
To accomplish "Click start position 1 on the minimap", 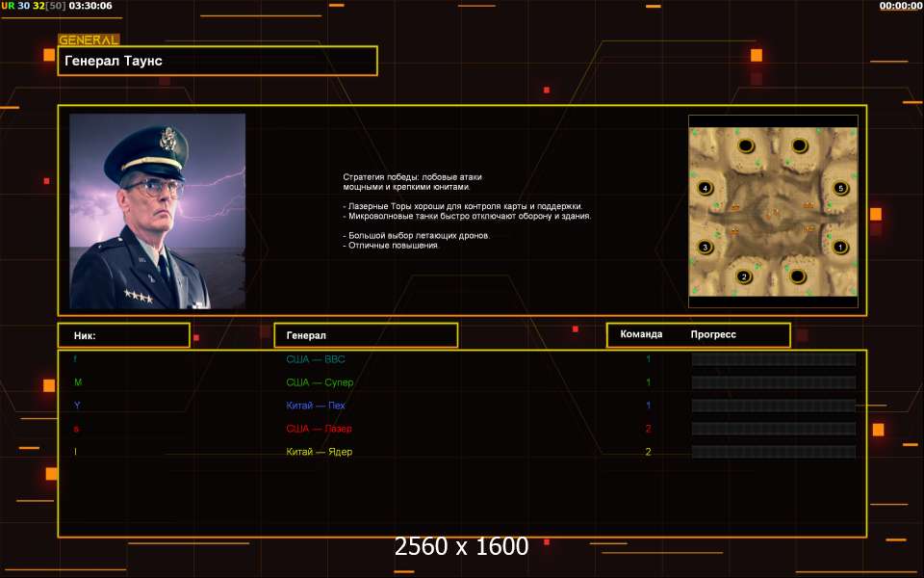I will 840,248.
